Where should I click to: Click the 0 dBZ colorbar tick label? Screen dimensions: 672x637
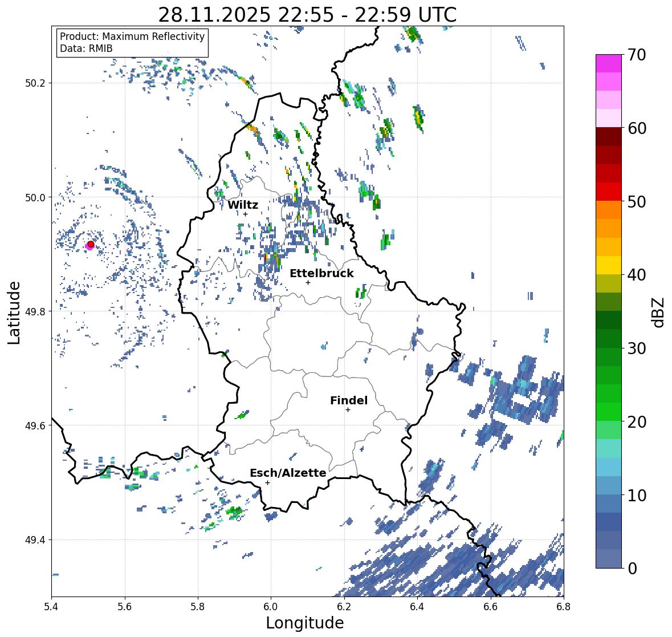click(632, 569)
